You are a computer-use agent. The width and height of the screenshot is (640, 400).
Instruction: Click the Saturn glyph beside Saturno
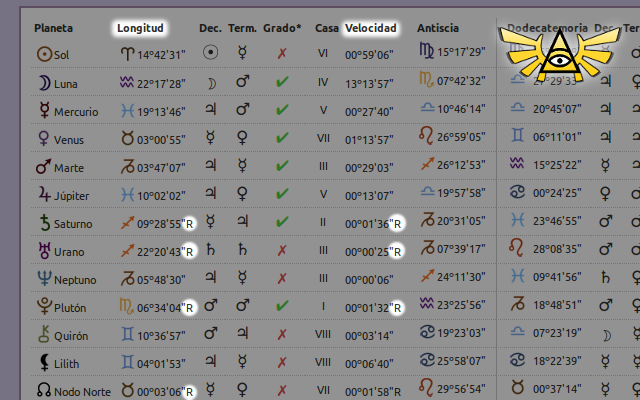[45, 223]
